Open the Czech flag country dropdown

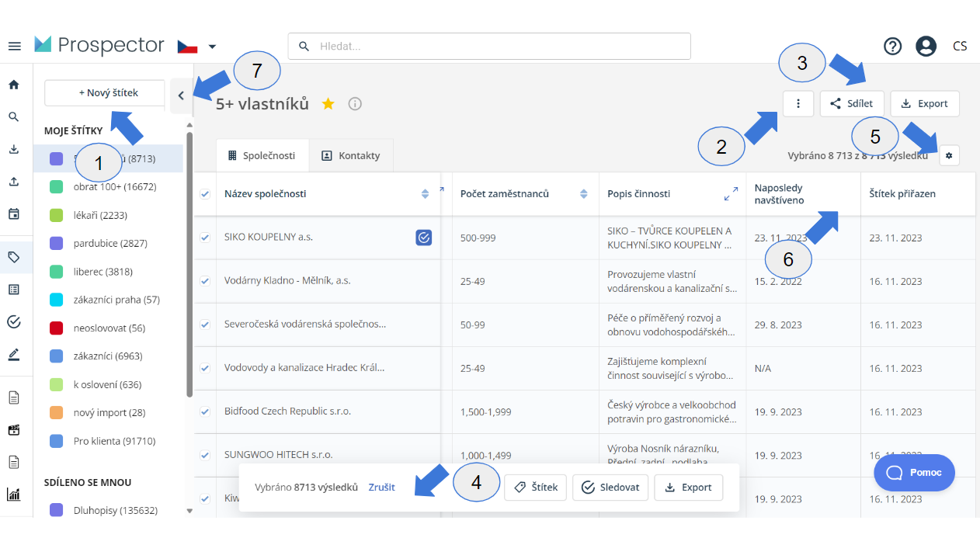coord(196,47)
